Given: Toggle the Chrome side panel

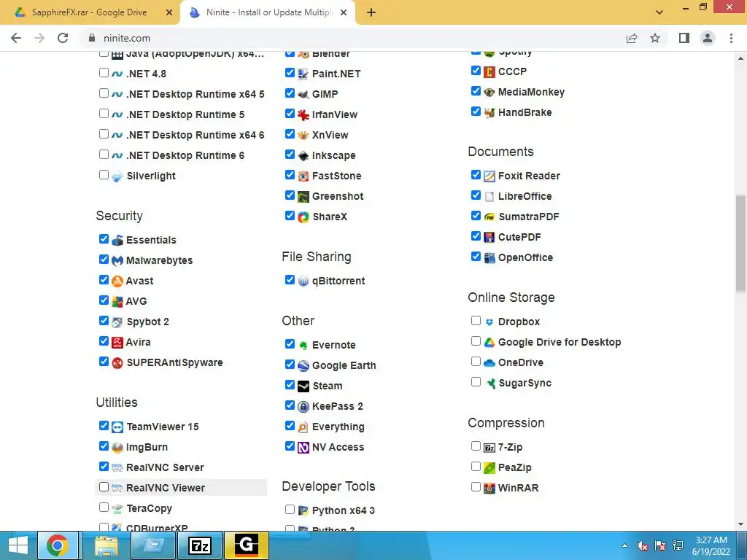Looking at the screenshot, I should (684, 38).
